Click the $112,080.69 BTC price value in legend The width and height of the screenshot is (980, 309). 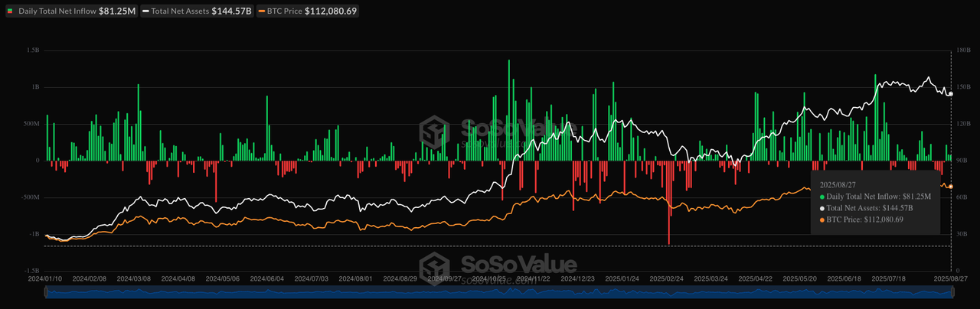pyautogui.click(x=332, y=11)
